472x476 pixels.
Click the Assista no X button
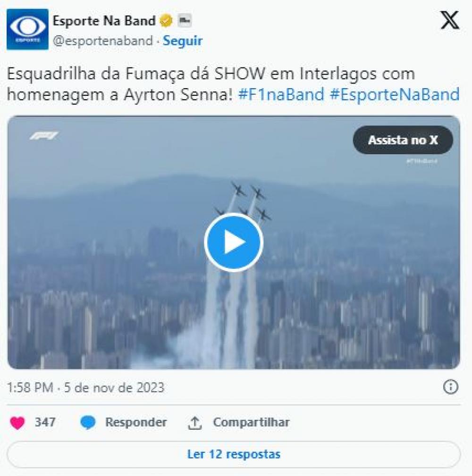[403, 140]
